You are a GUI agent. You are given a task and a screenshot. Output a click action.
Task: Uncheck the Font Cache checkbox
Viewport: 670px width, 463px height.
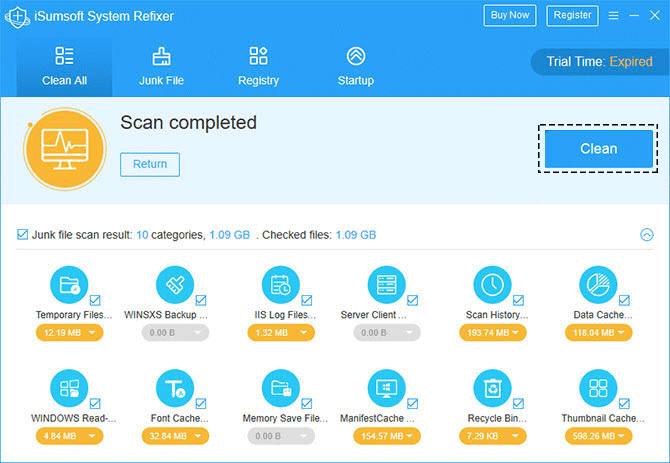[x=201, y=403]
